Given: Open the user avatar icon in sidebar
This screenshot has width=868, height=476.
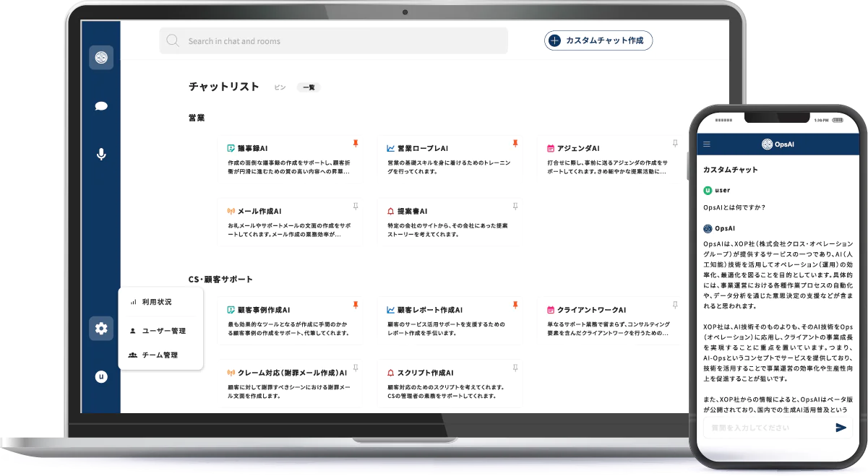Looking at the screenshot, I should [101, 376].
